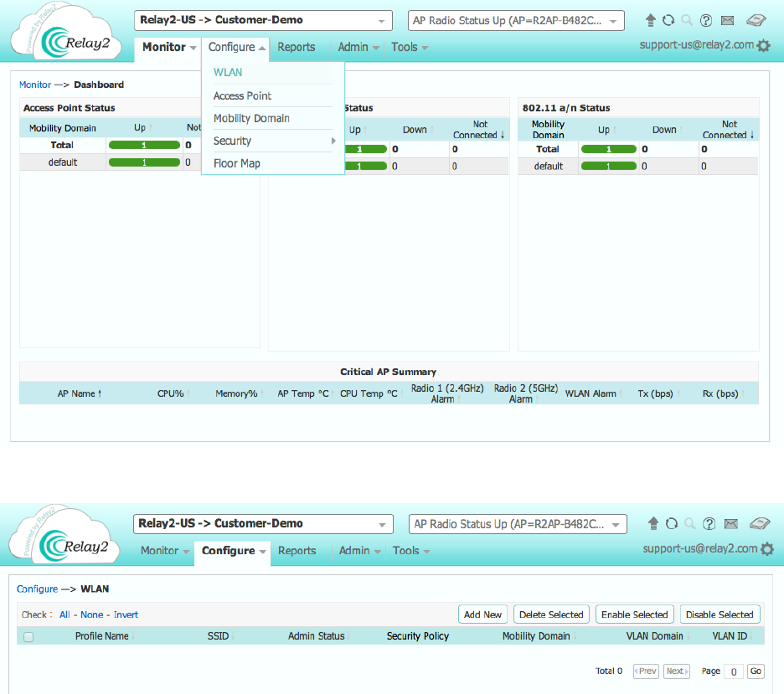Click the Add New button
The height and width of the screenshot is (694, 784).
click(482, 614)
